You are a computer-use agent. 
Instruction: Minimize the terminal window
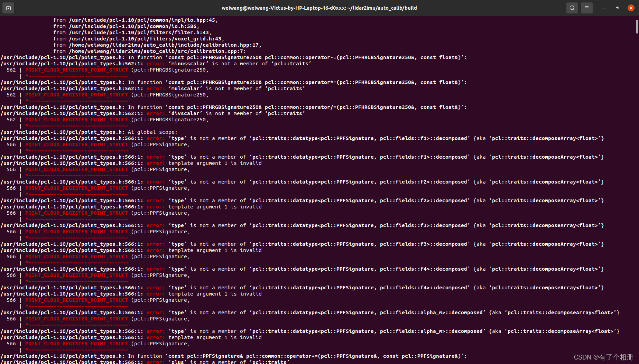click(x=603, y=8)
